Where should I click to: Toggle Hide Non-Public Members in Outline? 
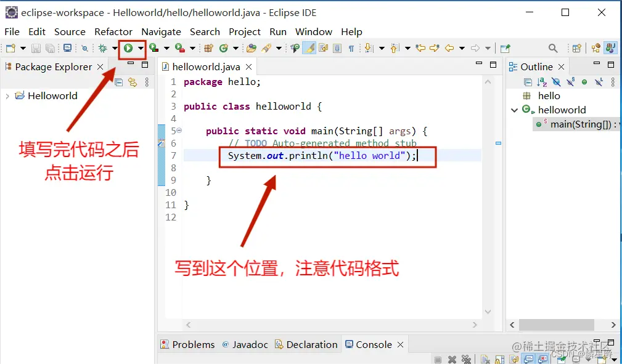click(x=584, y=82)
